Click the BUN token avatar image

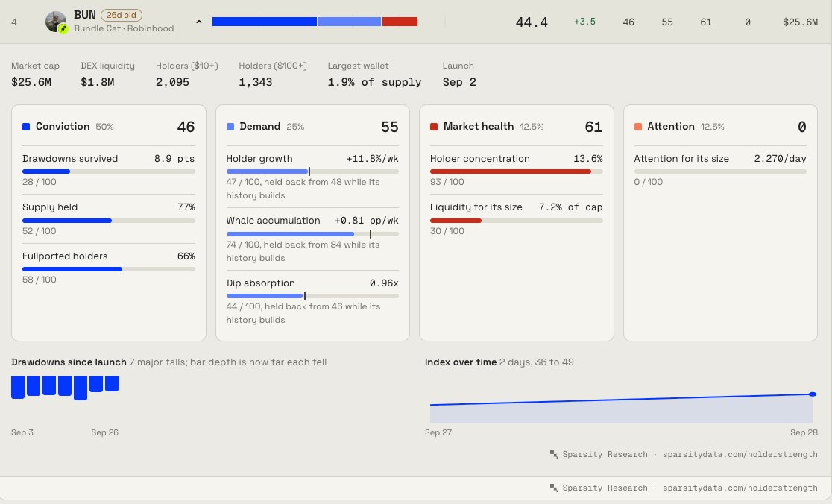(56, 22)
